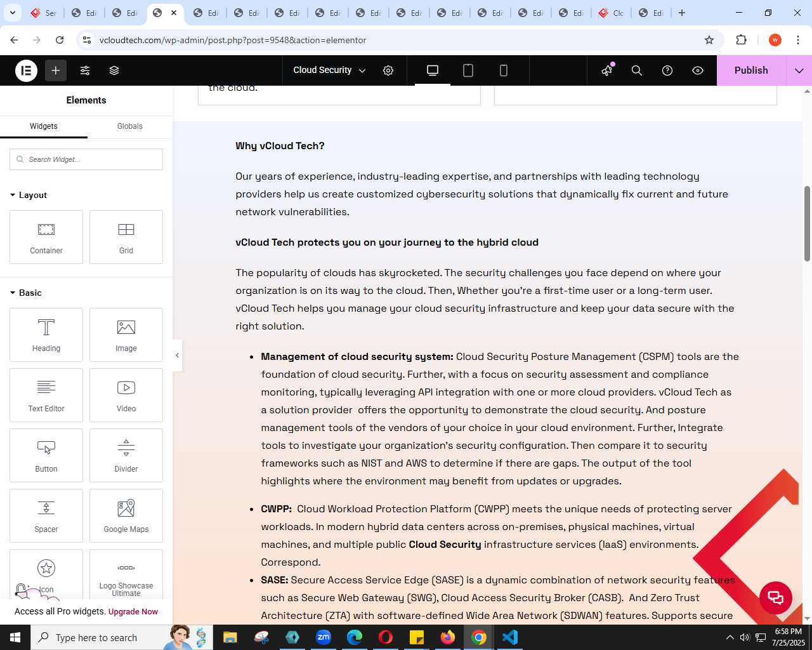Select the Logo Showcase Ultimate widget
Viewport: 812px width, 650px height.
[x=126, y=574]
